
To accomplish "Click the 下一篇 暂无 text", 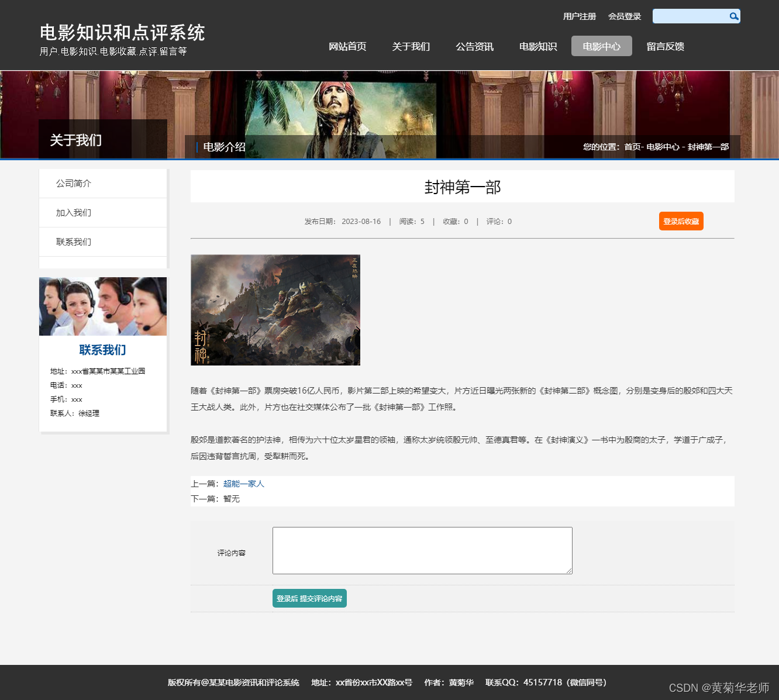I will (x=215, y=499).
